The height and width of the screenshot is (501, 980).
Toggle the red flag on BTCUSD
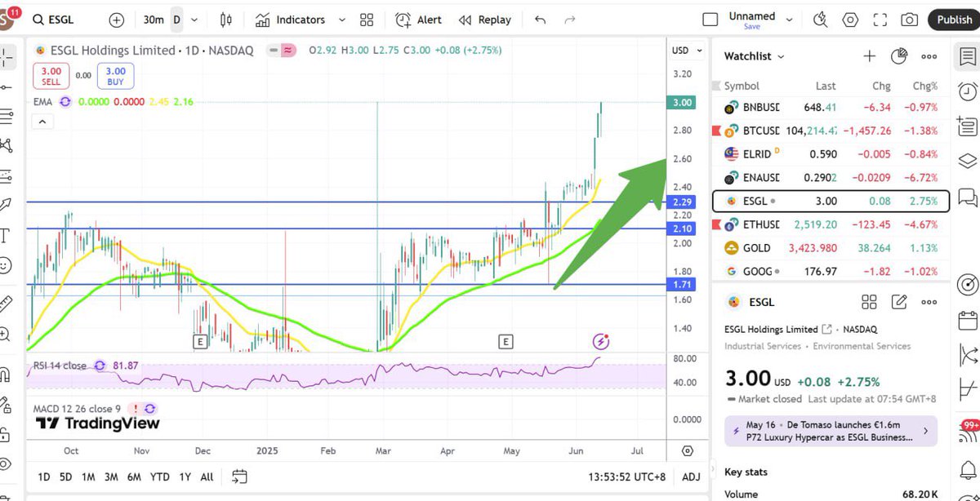tap(716, 131)
